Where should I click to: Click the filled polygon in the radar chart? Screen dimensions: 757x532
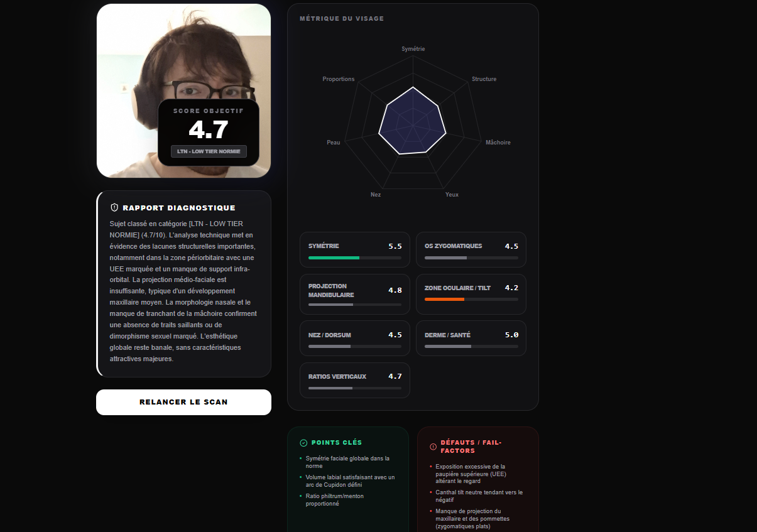[x=412, y=121]
